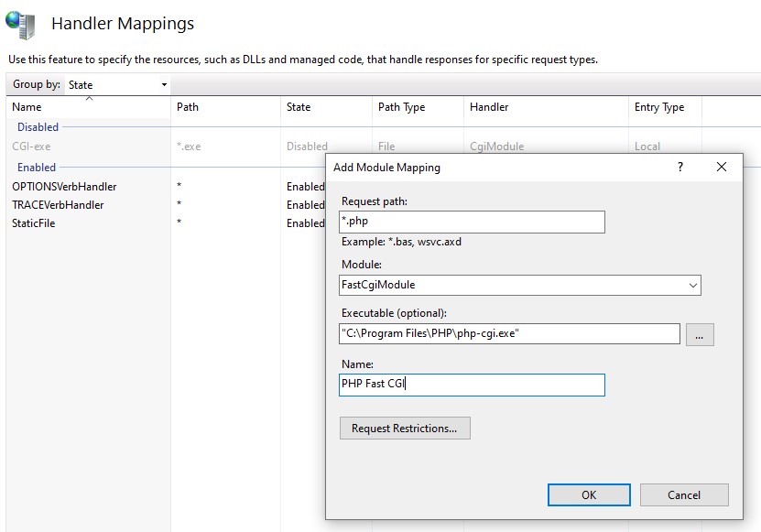Select the StaticFile handler row
This screenshot has height=532, width=761.
pos(165,223)
